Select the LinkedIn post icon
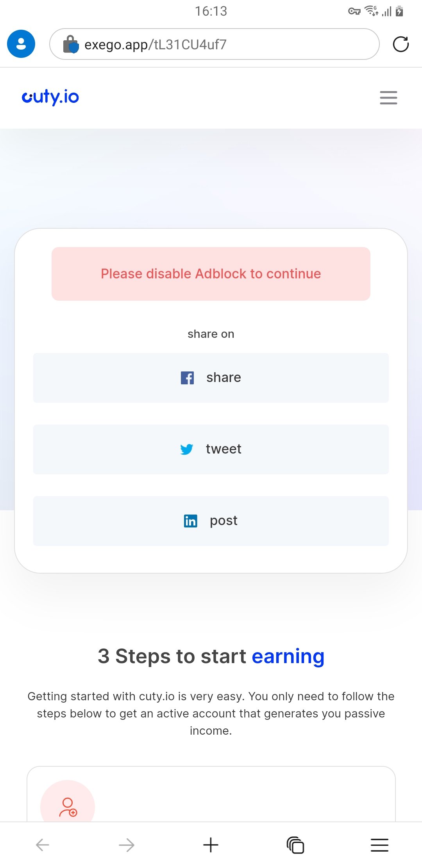The image size is (422, 868). [x=190, y=521]
